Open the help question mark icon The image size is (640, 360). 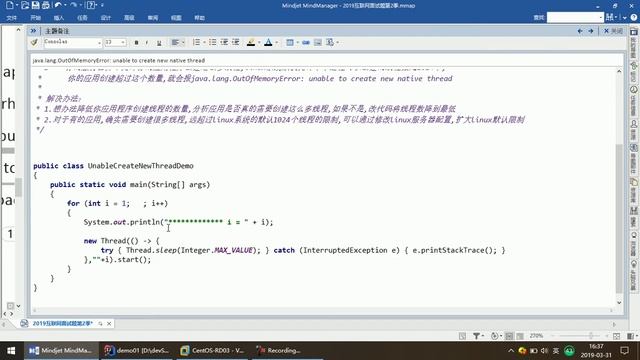pyautogui.click(x=634, y=17)
